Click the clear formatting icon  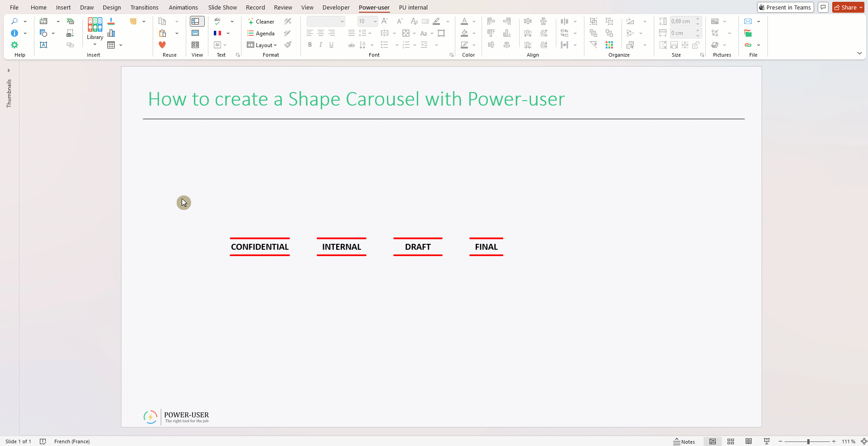414,21
